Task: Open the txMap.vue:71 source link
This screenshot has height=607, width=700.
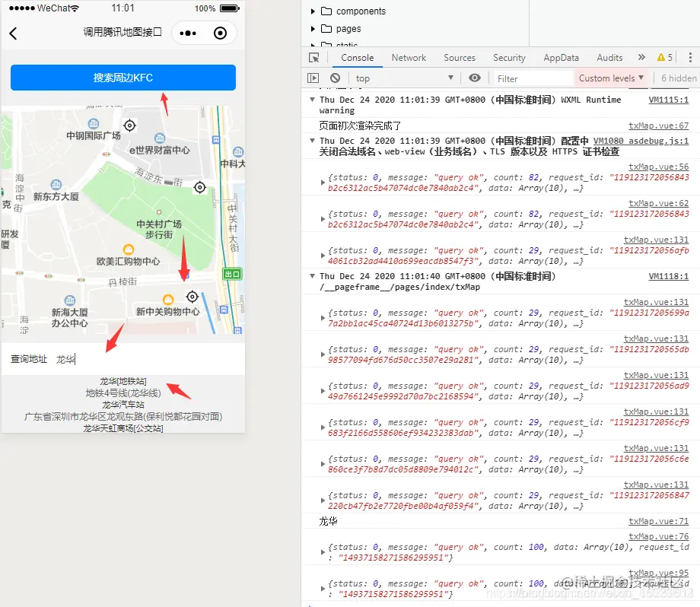Action: (x=658, y=521)
